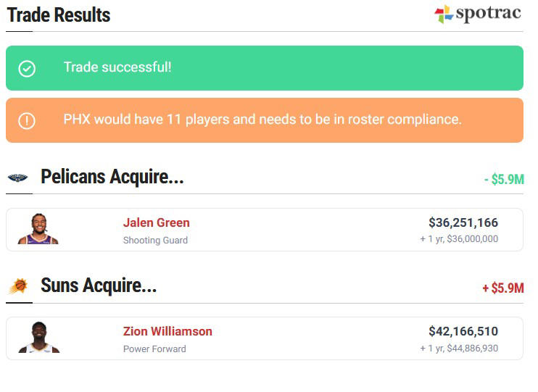Open Jalen Green's player headshot

pyautogui.click(x=38, y=229)
